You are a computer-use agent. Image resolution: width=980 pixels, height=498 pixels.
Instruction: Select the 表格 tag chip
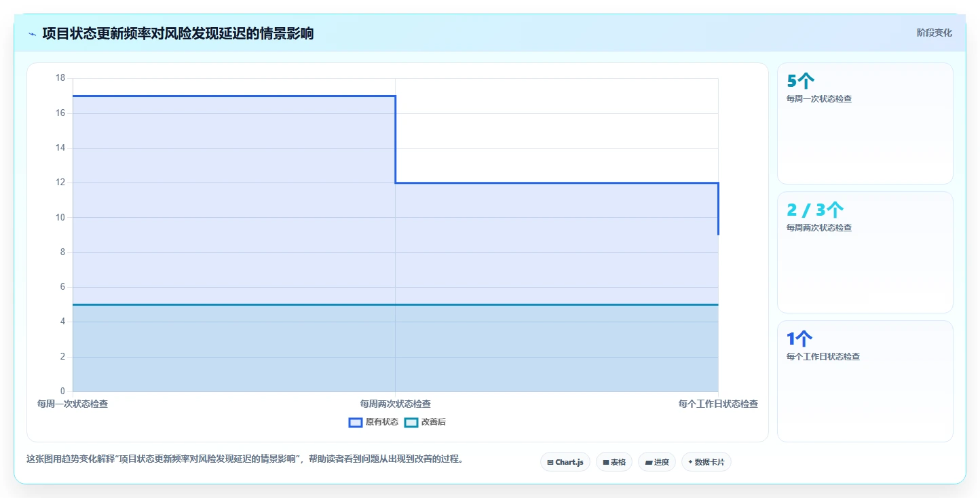[614, 462]
